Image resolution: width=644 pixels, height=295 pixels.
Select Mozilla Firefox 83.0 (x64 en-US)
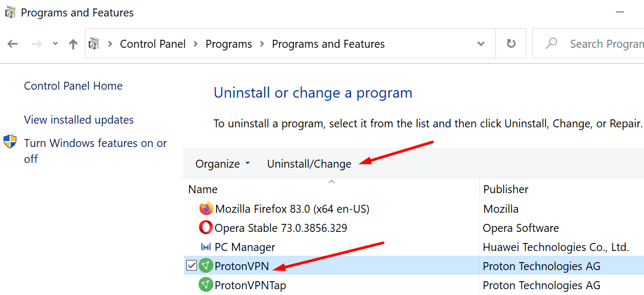[x=292, y=209]
